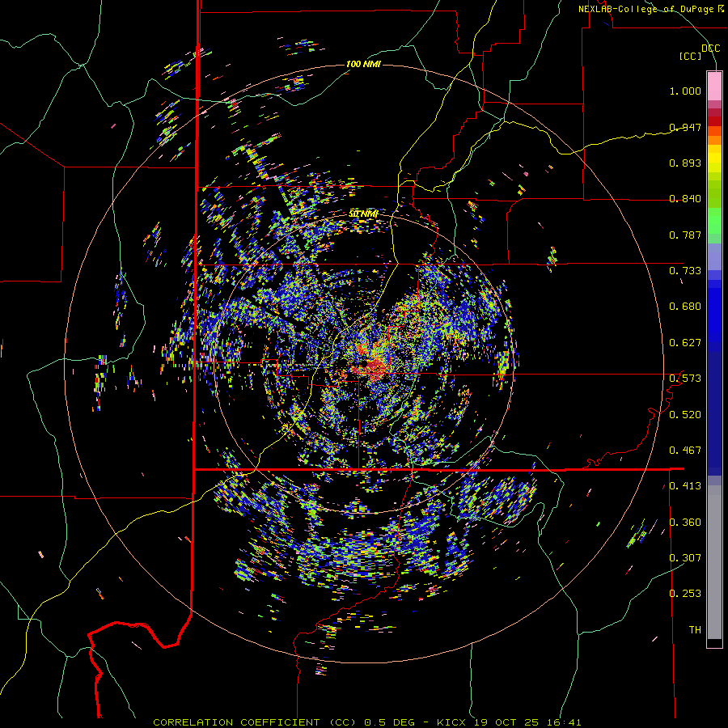Click the 1.000 legend value
Image resolution: width=728 pixels, height=728 pixels.
[x=685, y=91]
